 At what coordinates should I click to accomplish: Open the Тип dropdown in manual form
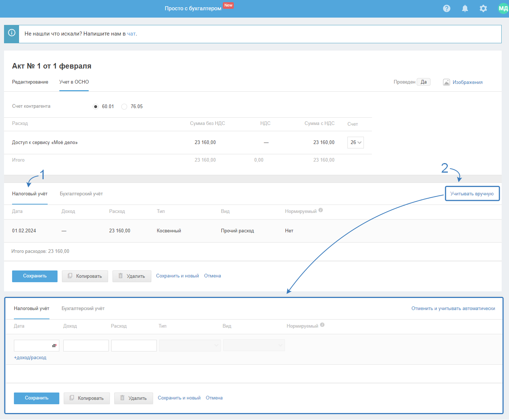(x=190, y=346)
